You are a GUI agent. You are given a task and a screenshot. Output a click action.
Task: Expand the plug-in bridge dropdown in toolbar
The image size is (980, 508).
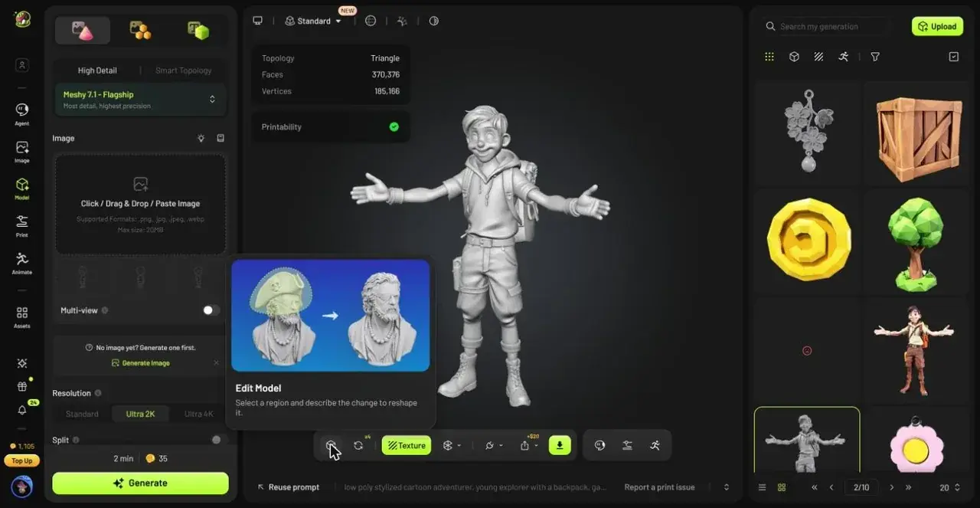[x=494, y=445]
